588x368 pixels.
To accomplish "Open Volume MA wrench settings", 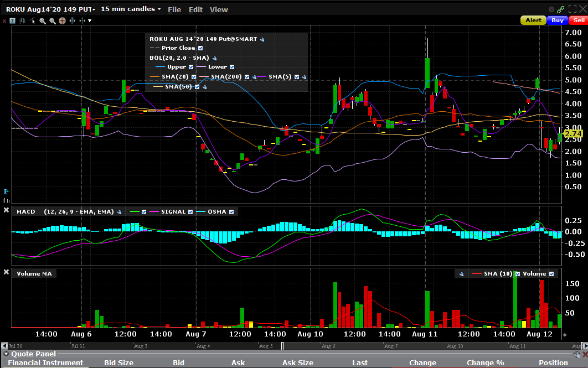I will pyautogui.click(x=462, y=274).
